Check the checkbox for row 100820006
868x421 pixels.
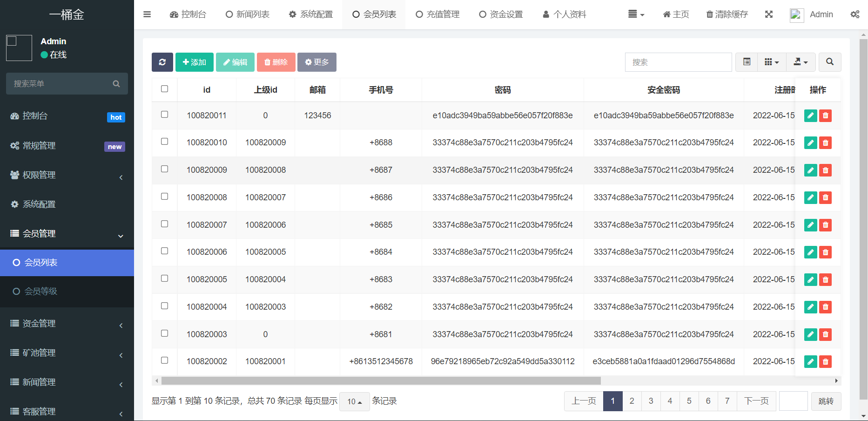tap(164, 251)
